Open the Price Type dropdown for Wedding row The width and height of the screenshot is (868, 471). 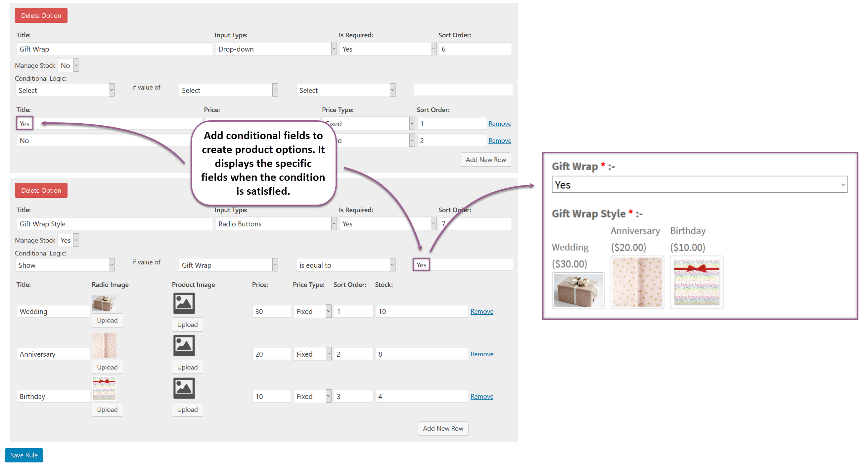click(312, 311)
